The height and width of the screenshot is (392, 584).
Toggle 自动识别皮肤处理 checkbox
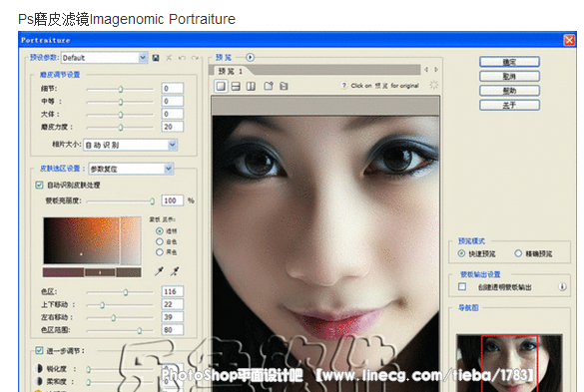pyautogui.click(x=39, y=185)
